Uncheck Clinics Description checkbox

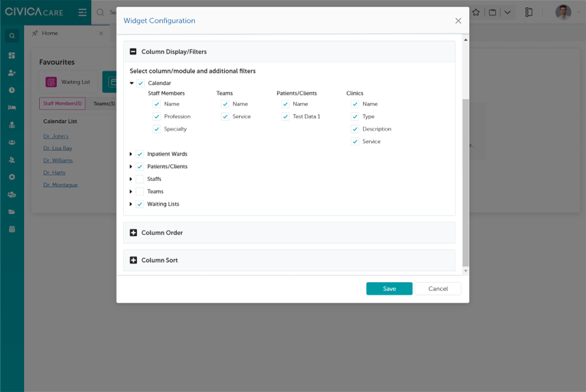[x=355, y=129]
